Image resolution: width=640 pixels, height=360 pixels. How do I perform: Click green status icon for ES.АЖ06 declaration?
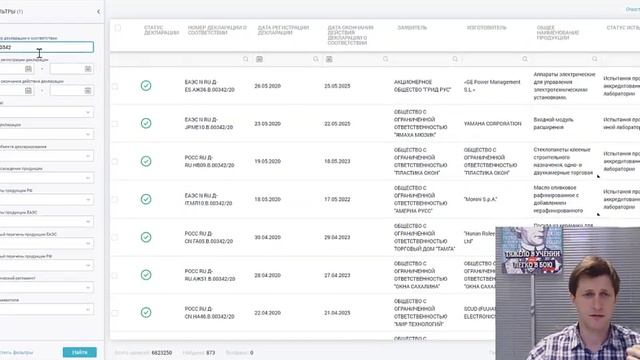click(146, 86)
